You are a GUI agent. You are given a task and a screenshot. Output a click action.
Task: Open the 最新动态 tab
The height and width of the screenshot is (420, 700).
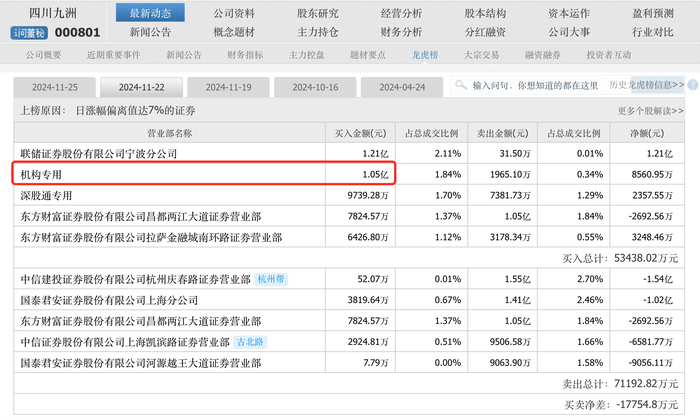tap(150, 13)
